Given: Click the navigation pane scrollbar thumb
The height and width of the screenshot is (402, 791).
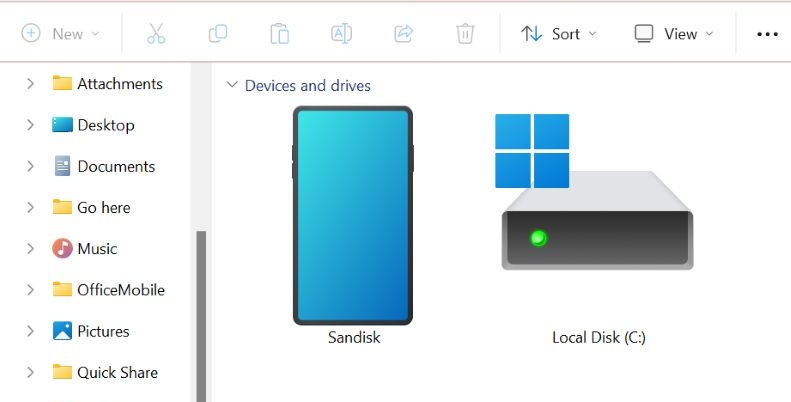Looking at the screenshot, I should point(201,316).
